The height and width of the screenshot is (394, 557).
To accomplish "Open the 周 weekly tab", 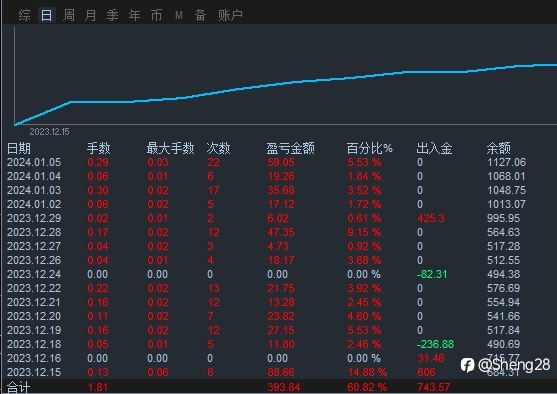I will 69,15.
